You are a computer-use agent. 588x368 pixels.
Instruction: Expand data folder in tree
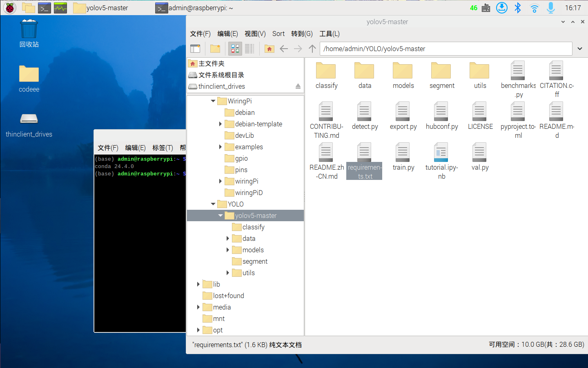228,238
